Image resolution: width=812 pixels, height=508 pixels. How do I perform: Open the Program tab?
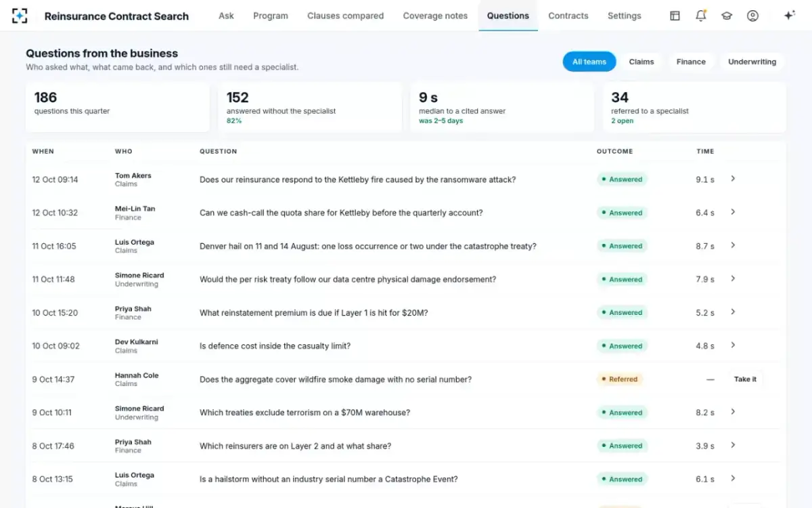click(x=271, y=16)
